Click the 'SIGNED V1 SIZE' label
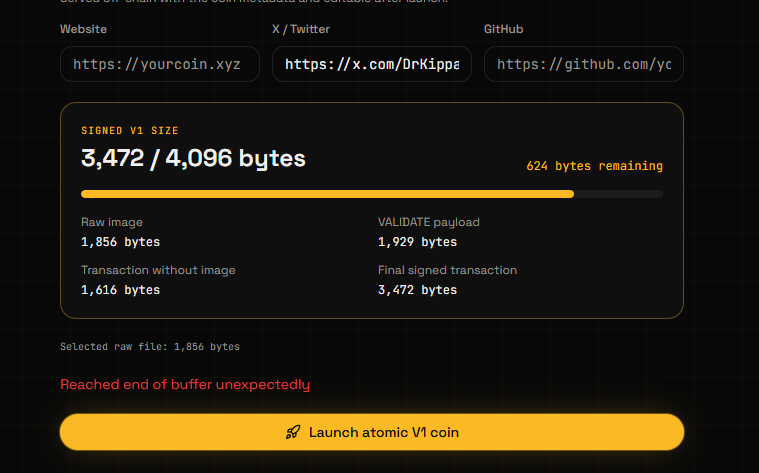This screenshot has width=759, height=473. click(x=130, y=131)
